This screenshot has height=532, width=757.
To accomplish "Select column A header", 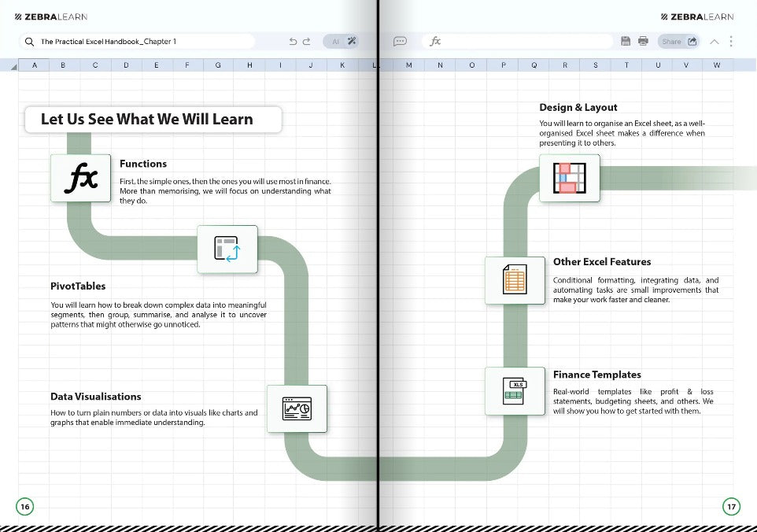I will click(34, 65).
